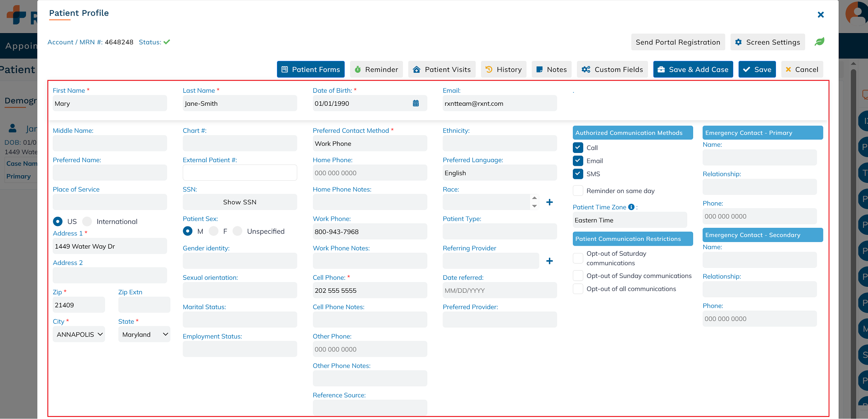The height and width of the screenshot is (419, 868).
Task: Open the Preferred Contact Method dropdown
Action: tap(369, 144)
